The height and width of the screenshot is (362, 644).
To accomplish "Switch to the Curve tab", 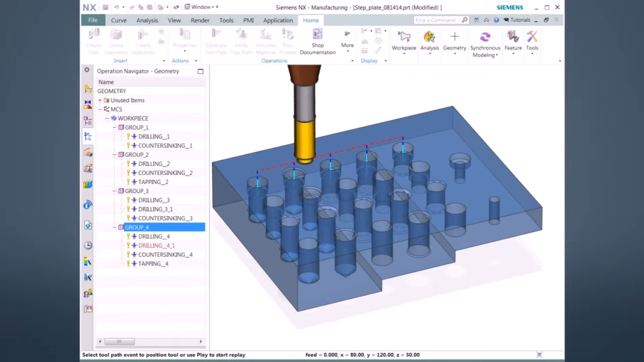I will coord(118,20).
